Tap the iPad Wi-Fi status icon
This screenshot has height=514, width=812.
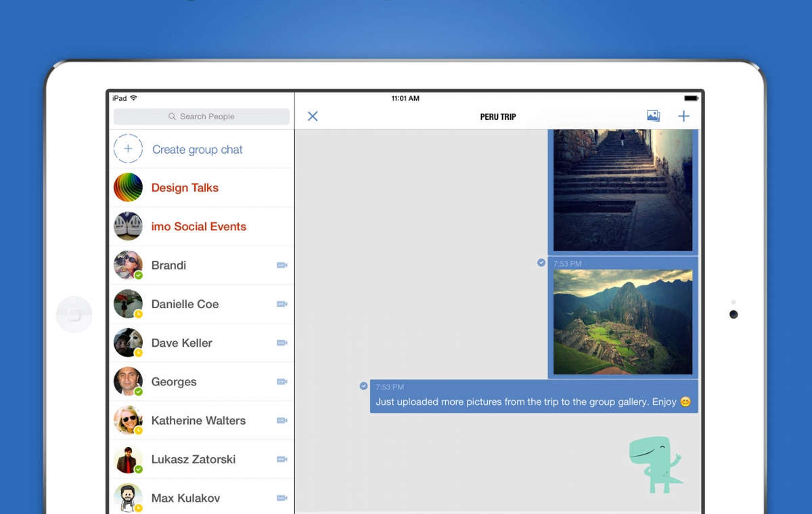click(133, 98)
